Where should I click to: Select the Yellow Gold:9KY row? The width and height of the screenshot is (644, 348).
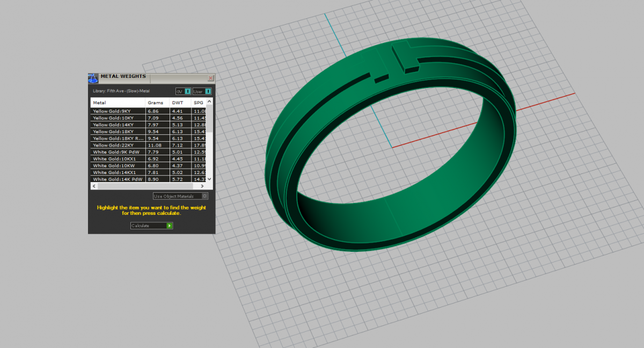[118, 111]
